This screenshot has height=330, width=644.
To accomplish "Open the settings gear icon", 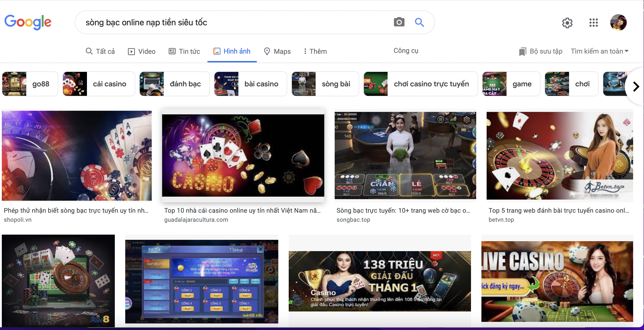I will (567, 23).
